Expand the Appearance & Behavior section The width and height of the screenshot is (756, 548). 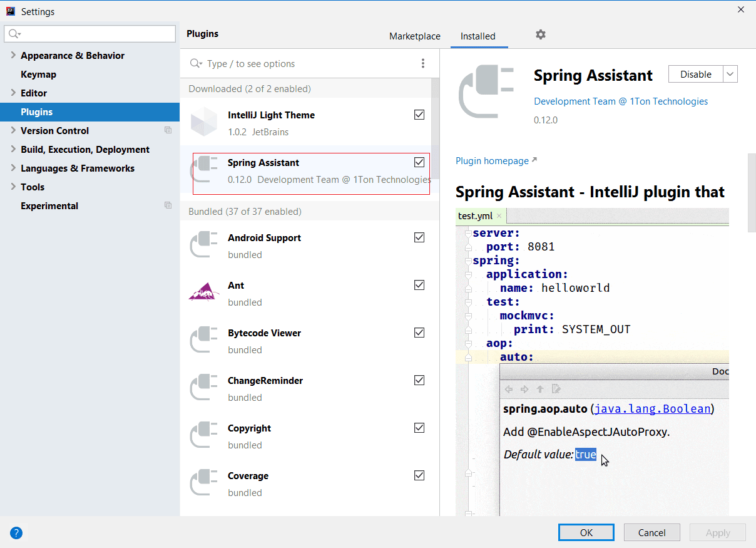(13, 55)
